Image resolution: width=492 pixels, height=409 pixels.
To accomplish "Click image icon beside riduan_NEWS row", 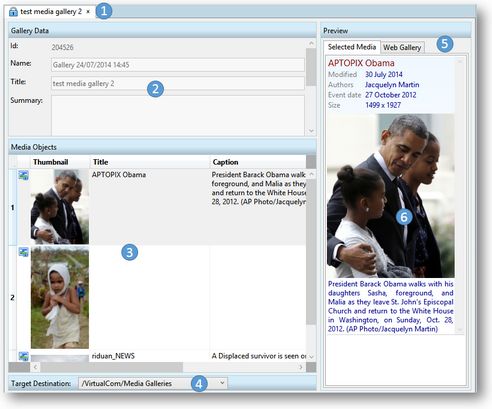I will tap(23, 356).
